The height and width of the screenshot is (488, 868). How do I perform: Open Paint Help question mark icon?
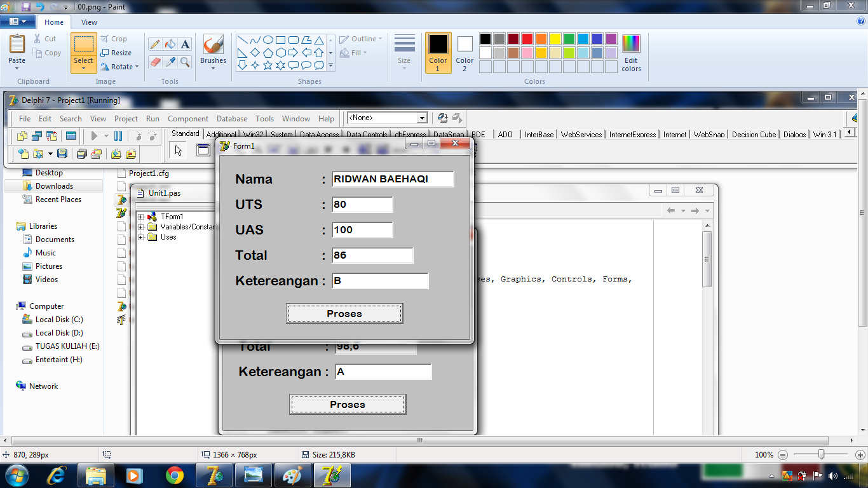click(861, 21)
